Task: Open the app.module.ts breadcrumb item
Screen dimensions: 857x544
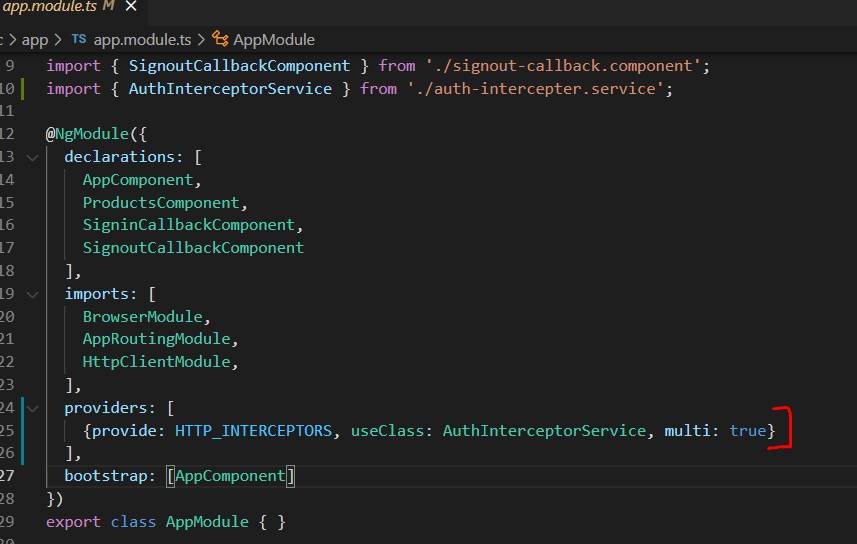Action: (x=143, y=40)
